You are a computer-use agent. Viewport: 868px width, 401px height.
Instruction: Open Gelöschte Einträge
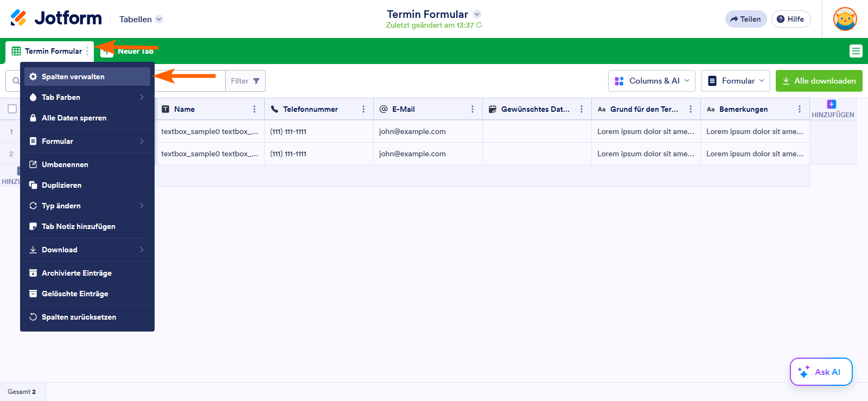click(x=87, y=294)
